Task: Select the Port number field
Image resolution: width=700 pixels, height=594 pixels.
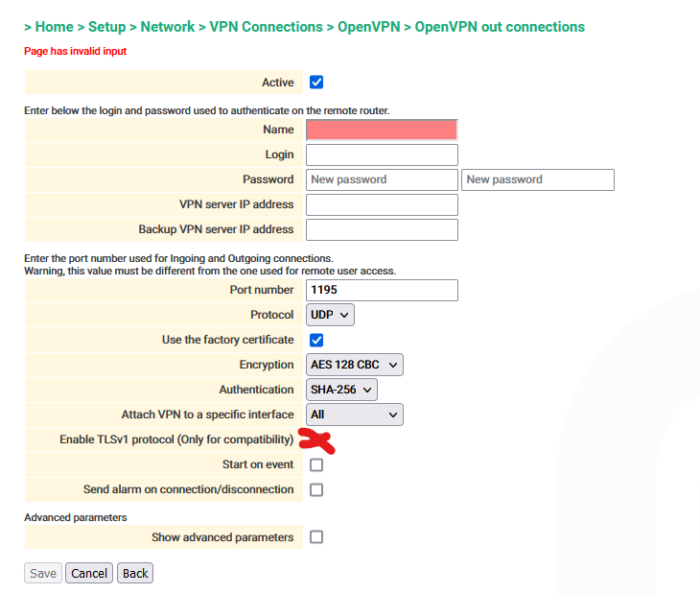Action: pyautogui.click(x=382, y=290)
